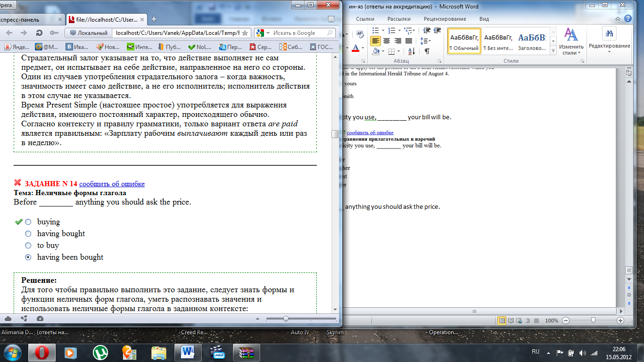
Task: Go back in Opera browser
Action: [10, 33]
